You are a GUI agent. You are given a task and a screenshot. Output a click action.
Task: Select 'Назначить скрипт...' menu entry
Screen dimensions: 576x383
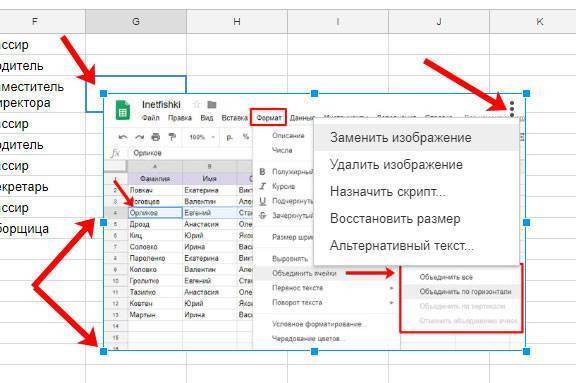point(417,191)
